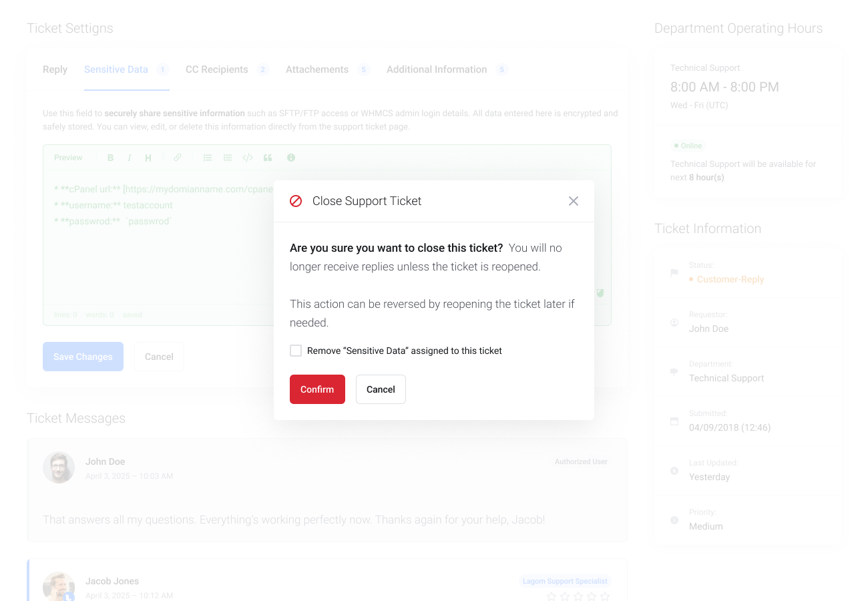Insert link using the link icon
This screenshot has width=868, height=601.
pyautogui.click(x=178, y=158)
